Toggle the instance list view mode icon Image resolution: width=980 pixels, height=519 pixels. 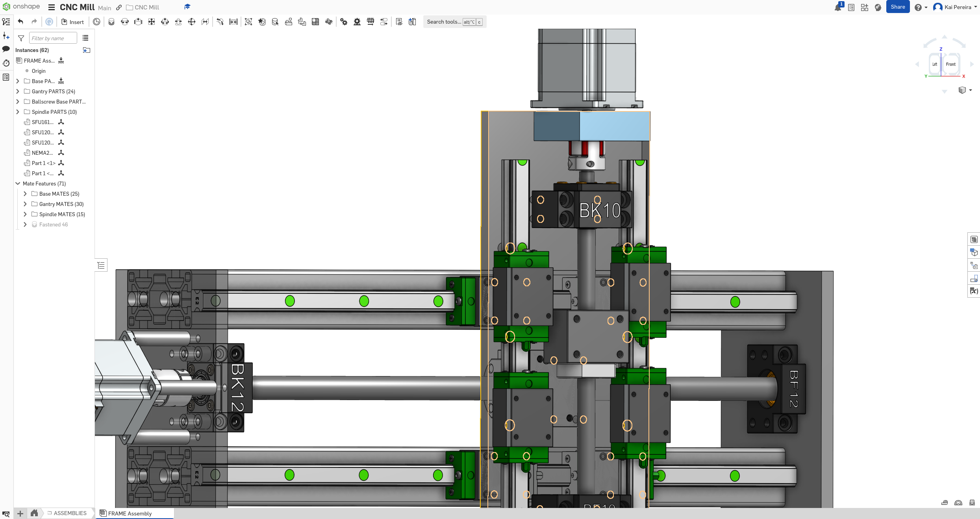coord(85,38)
